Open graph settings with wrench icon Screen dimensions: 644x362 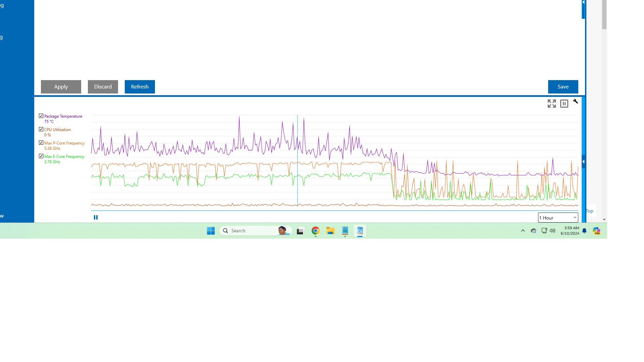(x=576, y=101)
